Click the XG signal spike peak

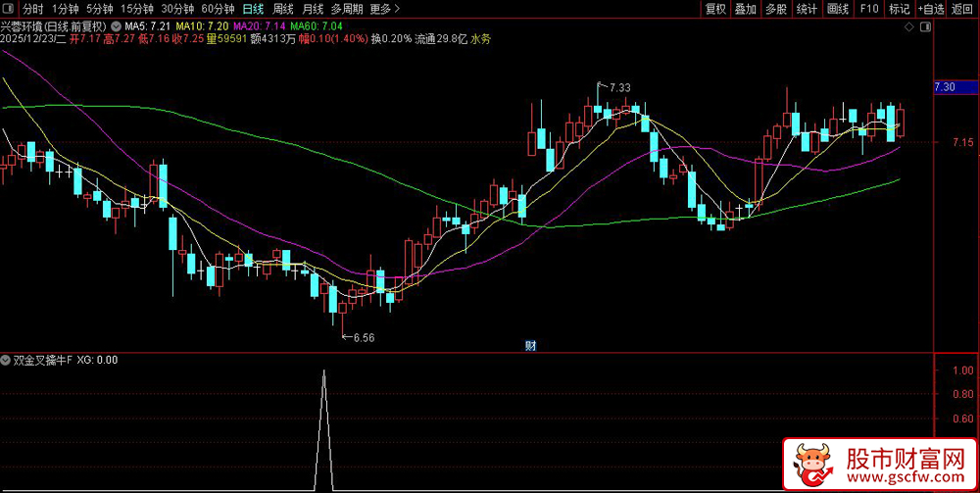(x=323, y=370)
